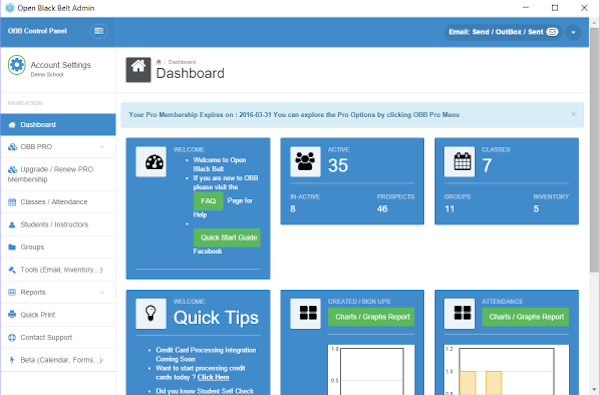Screen dimensions: 600x395
Task: Click the Account Settings label
Action: (60, 65)
